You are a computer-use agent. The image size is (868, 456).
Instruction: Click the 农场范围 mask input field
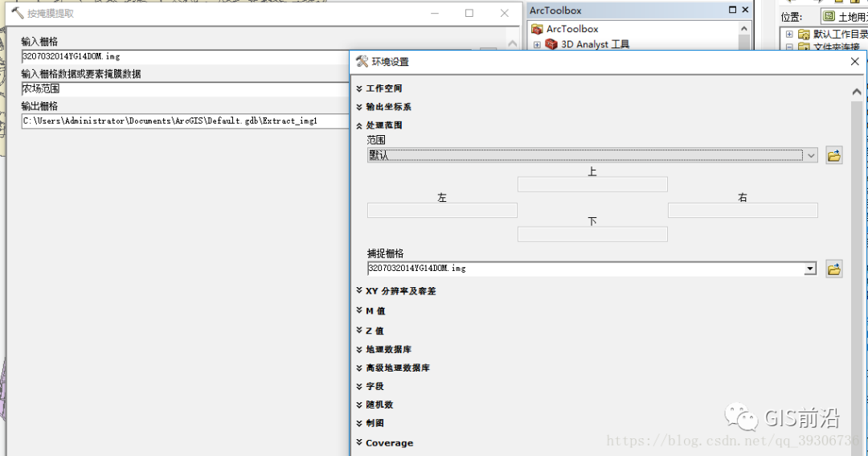pyautogui.click(x=186, y=88)
